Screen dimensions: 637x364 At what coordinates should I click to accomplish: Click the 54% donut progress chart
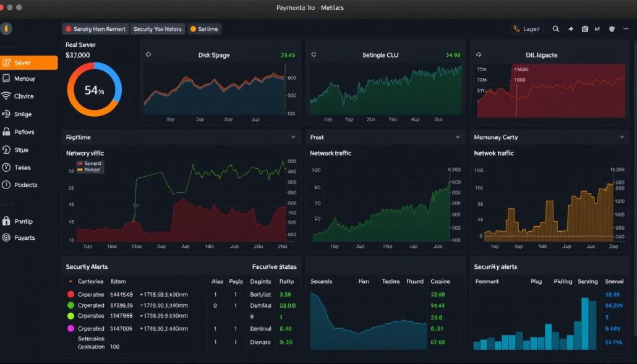(94, 90)
